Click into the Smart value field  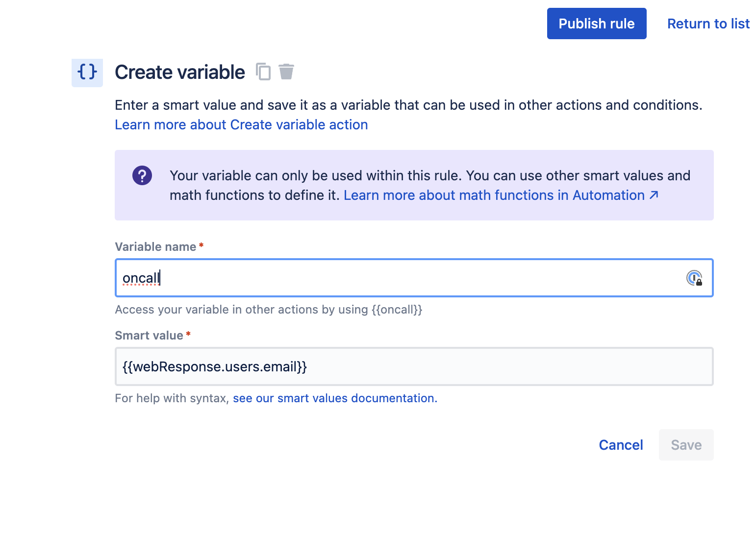click(414, 366)
